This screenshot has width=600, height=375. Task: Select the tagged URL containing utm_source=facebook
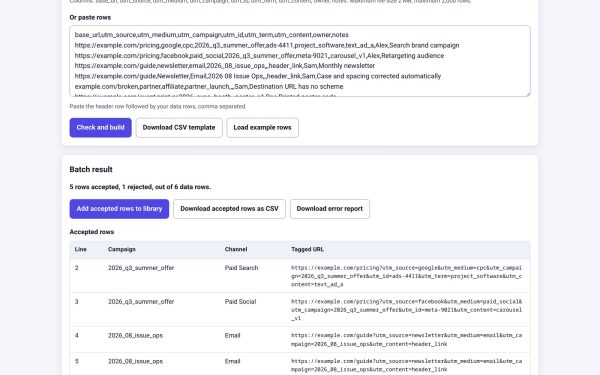tap(406, 310)
